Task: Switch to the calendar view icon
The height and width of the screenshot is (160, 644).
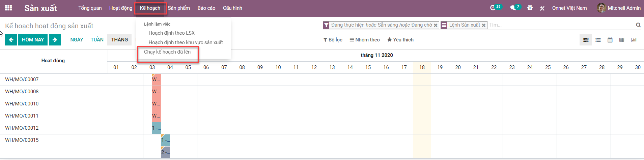Action: [610, 40]
